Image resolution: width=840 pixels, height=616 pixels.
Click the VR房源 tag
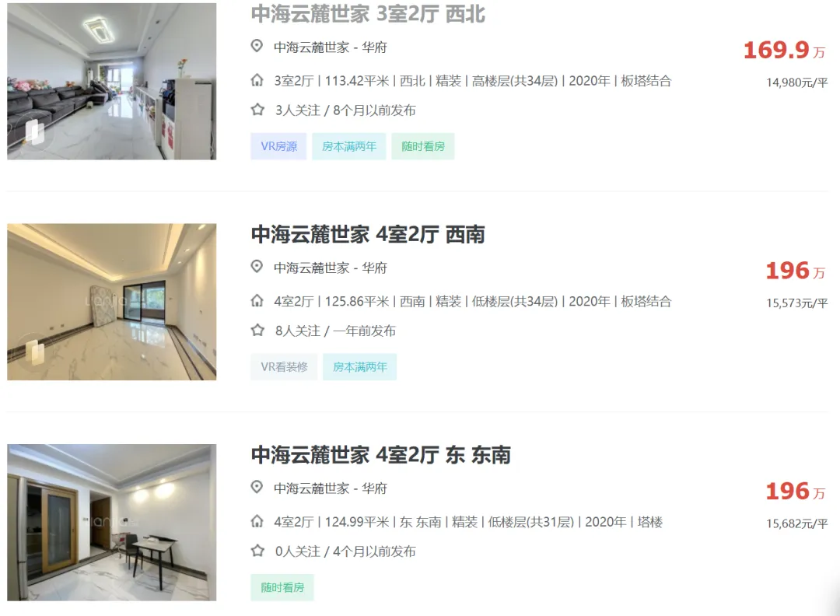278,146
